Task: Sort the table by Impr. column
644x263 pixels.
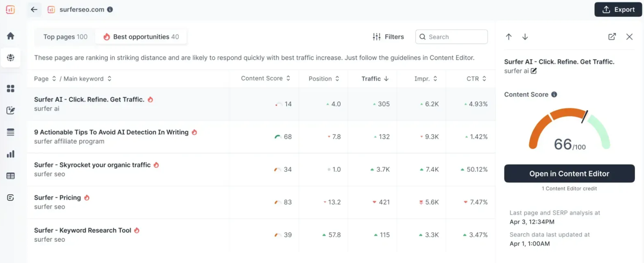Action: (x=426, y=79)
